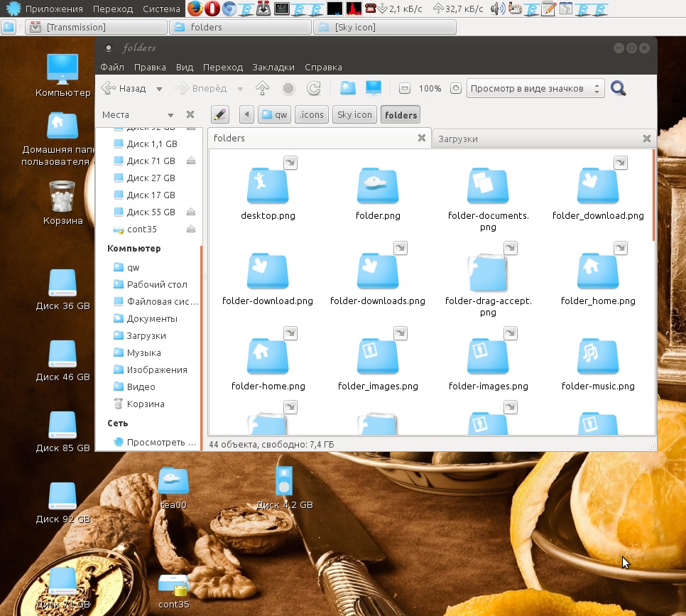Open the Вид menu
Image resolution: width=686 pixels, height=616 pixels.
(185, 67)
